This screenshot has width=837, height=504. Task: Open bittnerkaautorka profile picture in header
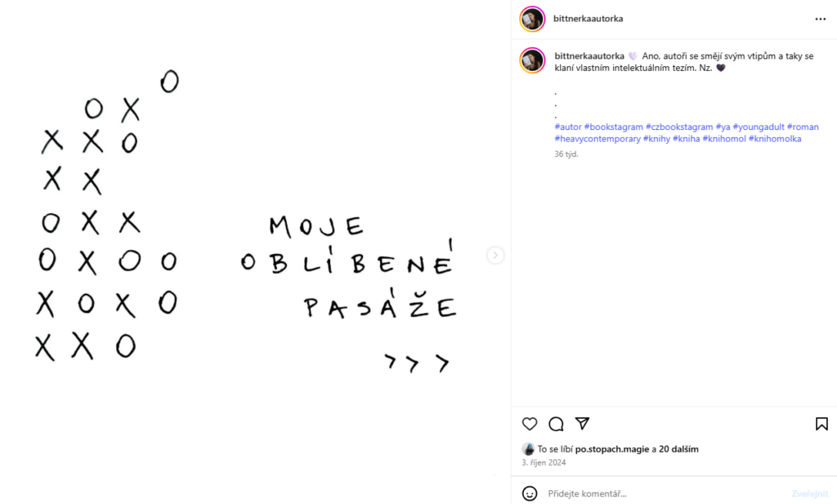(x=532, y=20)
